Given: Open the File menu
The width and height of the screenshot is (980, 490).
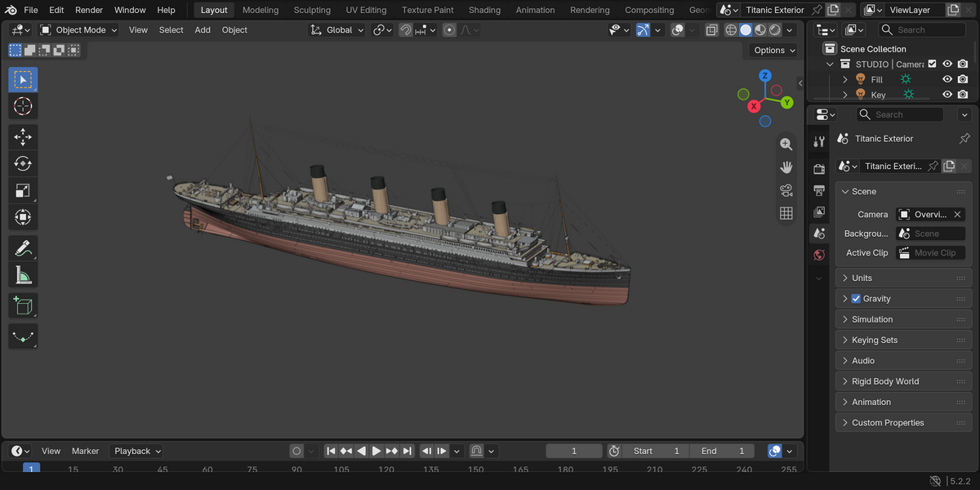Looking at the screenshot, I should coord(31,10).
